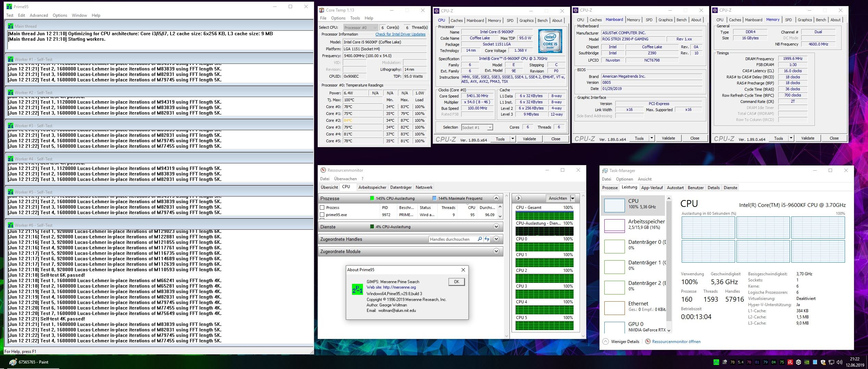868x369 pixels.
Task: Click search magnifier icon in Handles search
Action: (480, 239)
